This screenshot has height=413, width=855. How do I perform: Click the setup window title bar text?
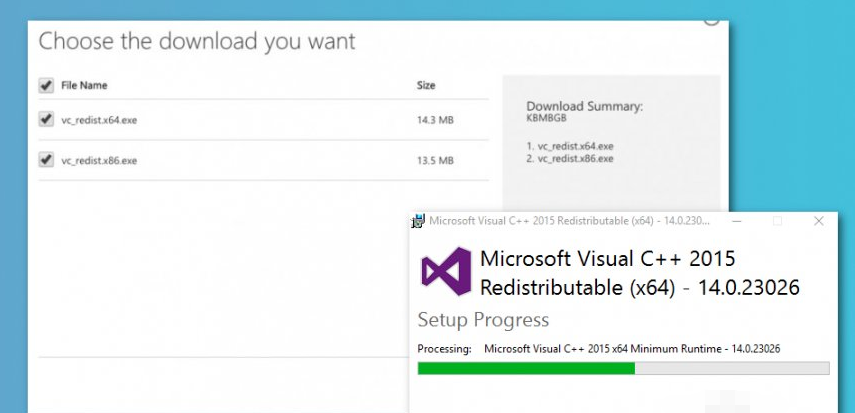coord(565,221)
